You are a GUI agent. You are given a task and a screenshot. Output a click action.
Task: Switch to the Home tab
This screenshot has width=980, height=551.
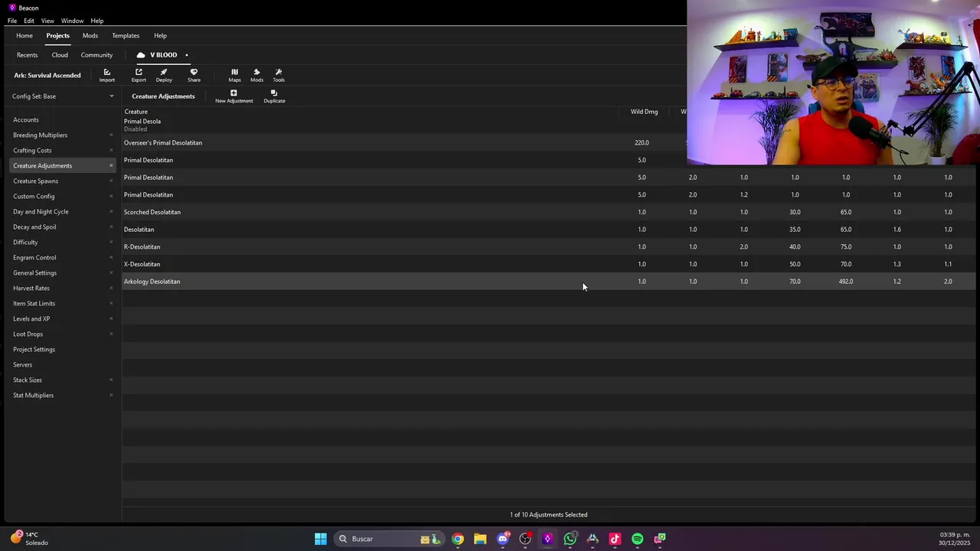(x=24, y=36)
